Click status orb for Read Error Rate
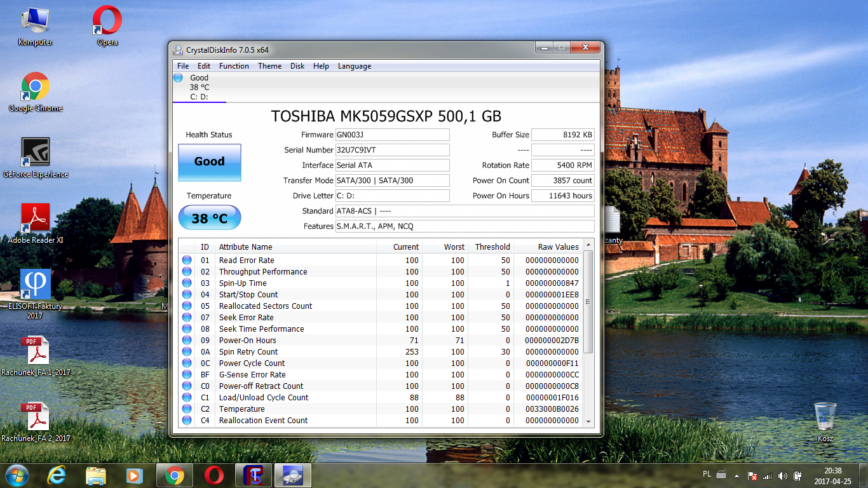 [x=187, y=260]
